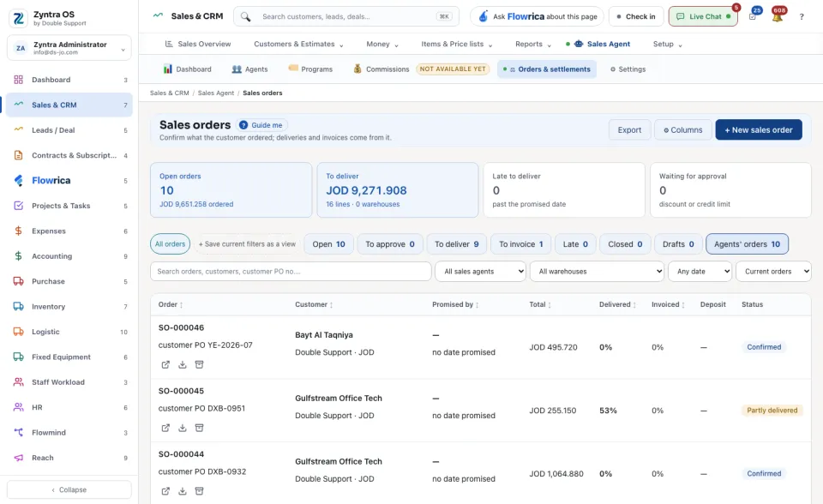This screenshot has width=823, height=504.
Task: Click the Export button
Action: 629,129
